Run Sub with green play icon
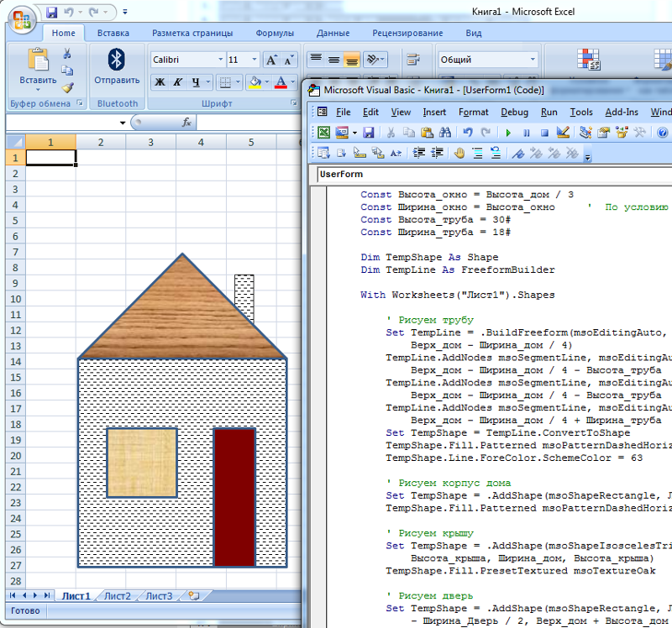This screenshot has height=628, width=672. click(508, 133)
